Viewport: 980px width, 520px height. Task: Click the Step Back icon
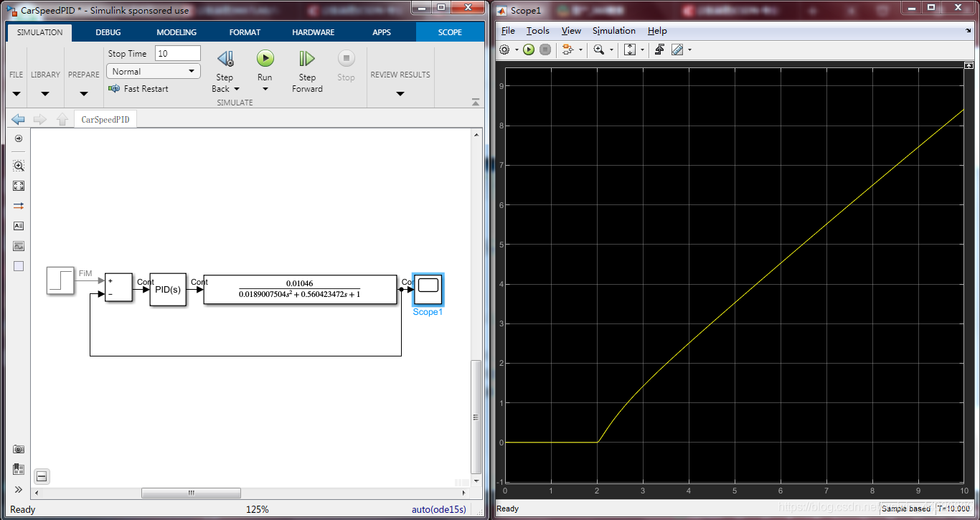(225, 59)
